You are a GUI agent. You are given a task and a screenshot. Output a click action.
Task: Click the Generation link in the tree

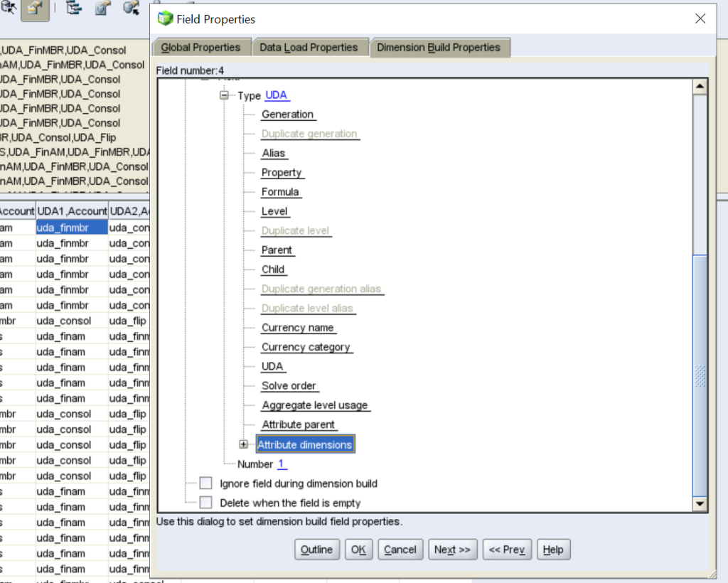(287, 114)
